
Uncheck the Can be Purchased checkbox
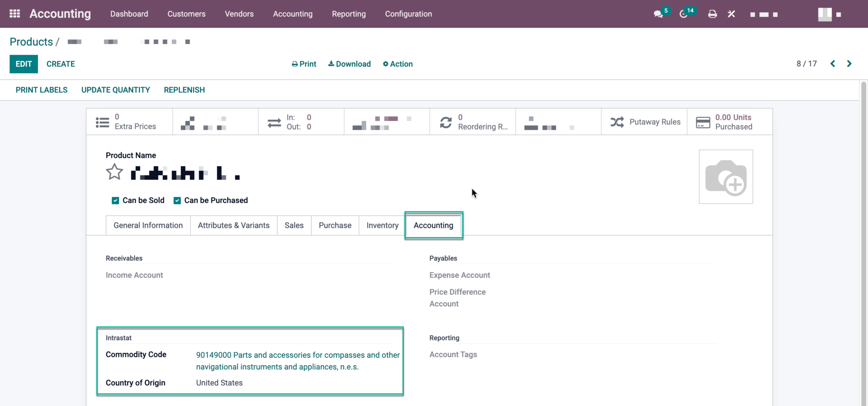click(x=177, y=200)
